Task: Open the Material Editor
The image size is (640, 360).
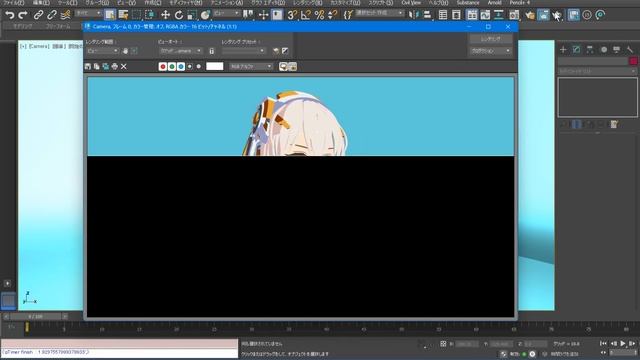Action: (x=514, y=15)
